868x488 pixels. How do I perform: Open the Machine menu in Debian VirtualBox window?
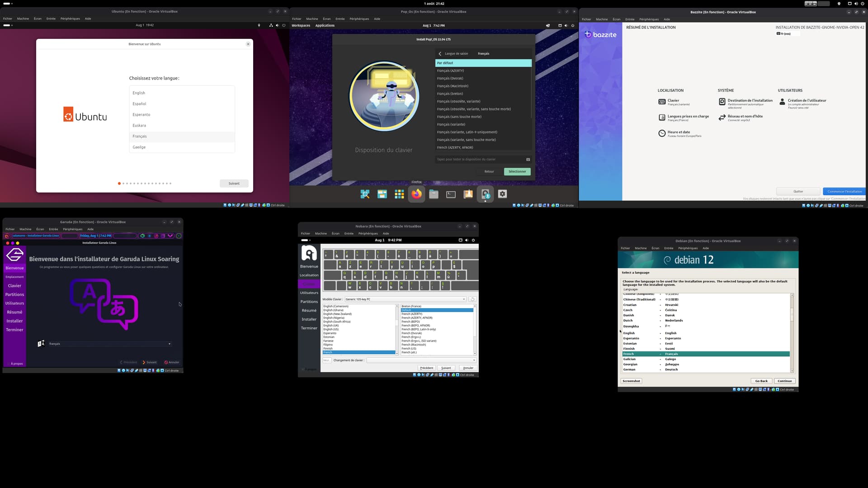coord(641,248)
